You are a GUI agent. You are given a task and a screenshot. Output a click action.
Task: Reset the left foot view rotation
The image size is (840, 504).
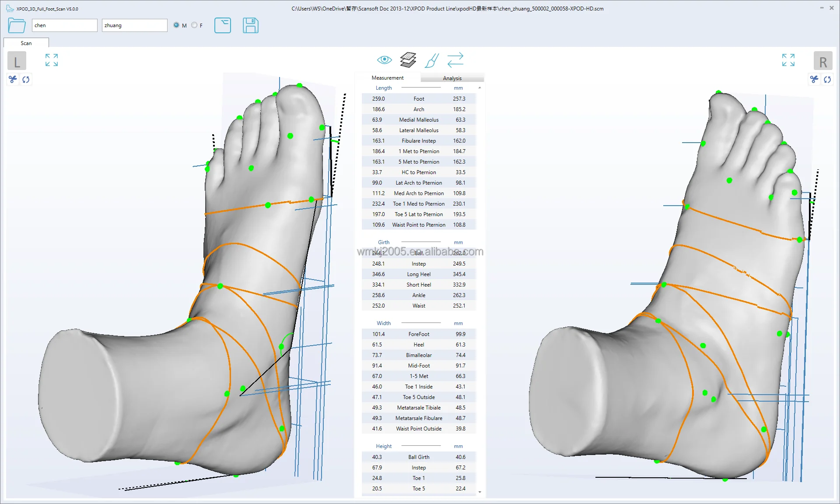point(26,79)
